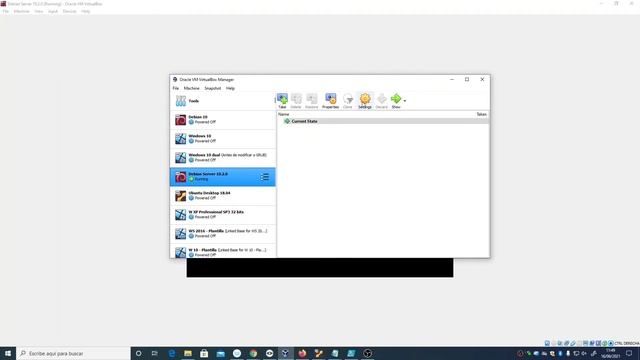Open the File menu in VirtualBox Manager
The width and height of the screenshot is (640, 360).
pyautogui.click(x=176, y=88)
